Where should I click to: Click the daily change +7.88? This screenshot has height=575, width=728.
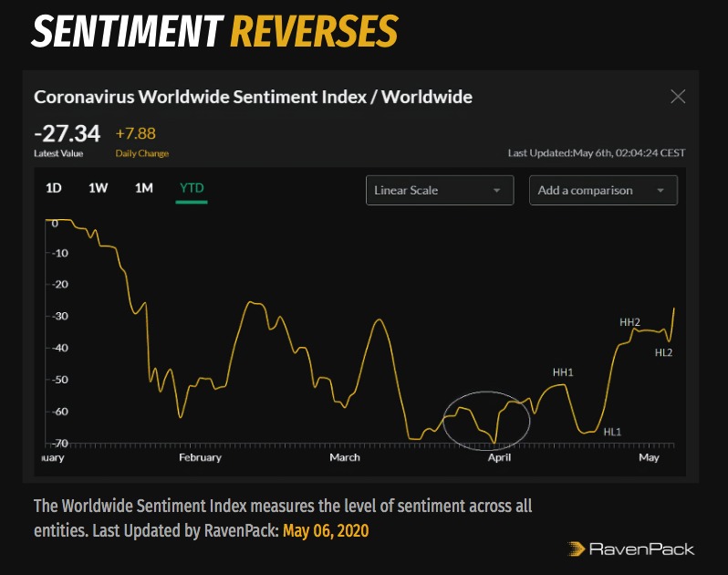(x=136, y=134)
